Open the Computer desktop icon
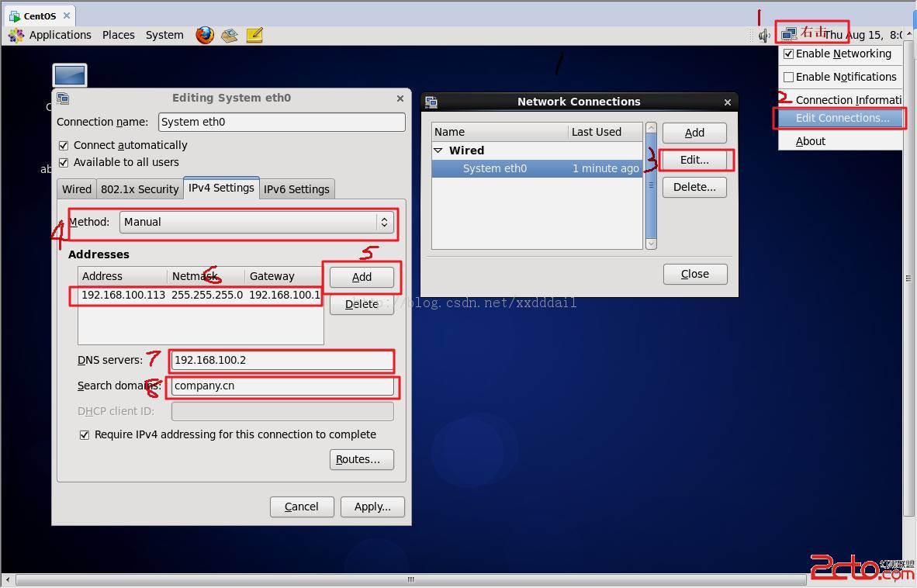This screenshot has width=917, height=588. (x=70, y=75)
